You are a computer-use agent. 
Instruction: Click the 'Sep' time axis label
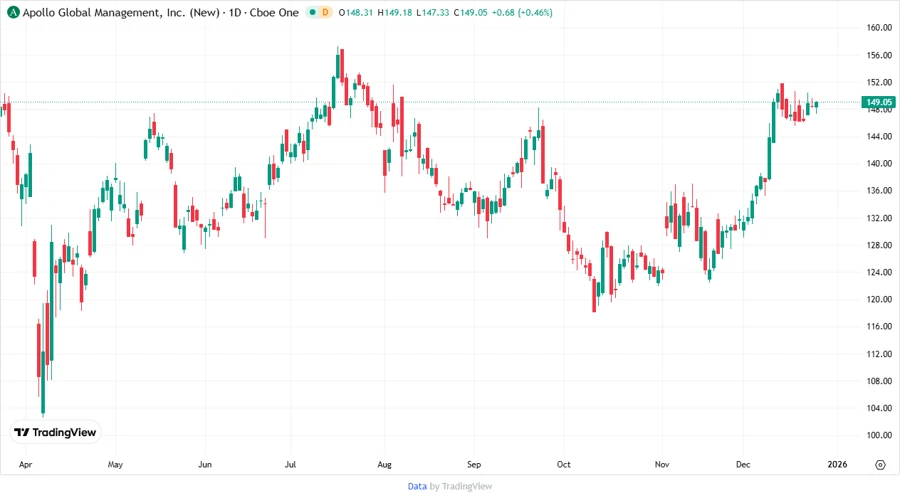coord(474,465)
